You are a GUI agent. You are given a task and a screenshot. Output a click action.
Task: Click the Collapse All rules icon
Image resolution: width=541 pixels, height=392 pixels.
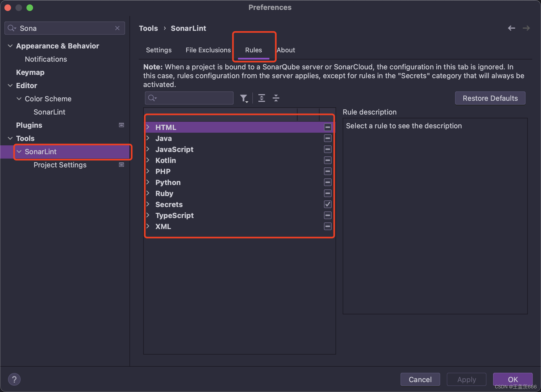click(x=276, y=98)
